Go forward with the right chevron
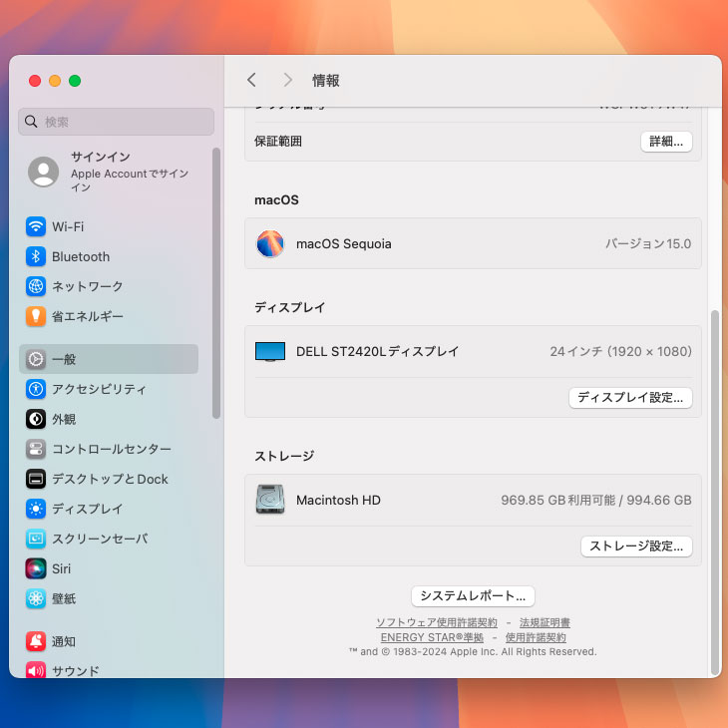The image size is (728, 728). [x=288, y=80]
